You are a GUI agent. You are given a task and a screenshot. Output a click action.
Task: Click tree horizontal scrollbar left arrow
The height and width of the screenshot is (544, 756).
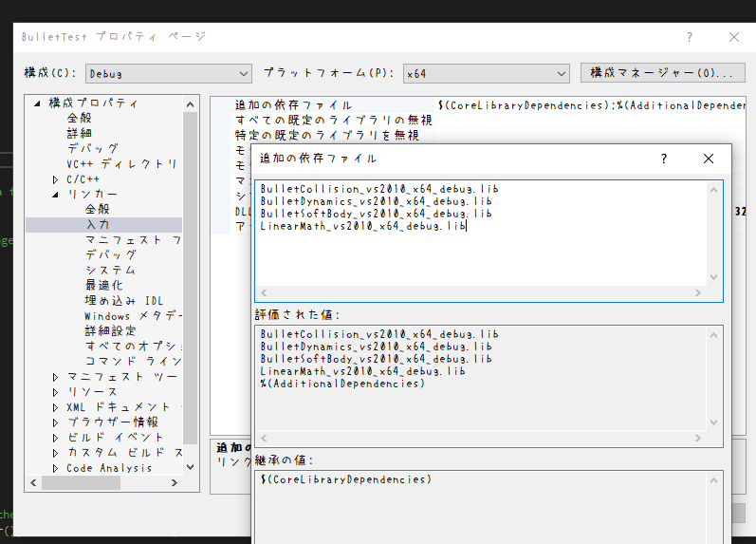[33, 482]
